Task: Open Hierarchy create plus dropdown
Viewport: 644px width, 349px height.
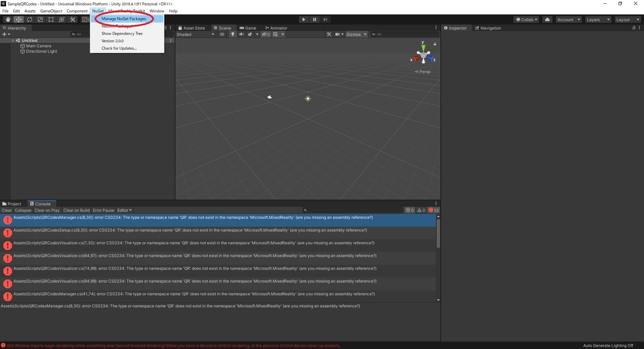Action: pos(6,34)
